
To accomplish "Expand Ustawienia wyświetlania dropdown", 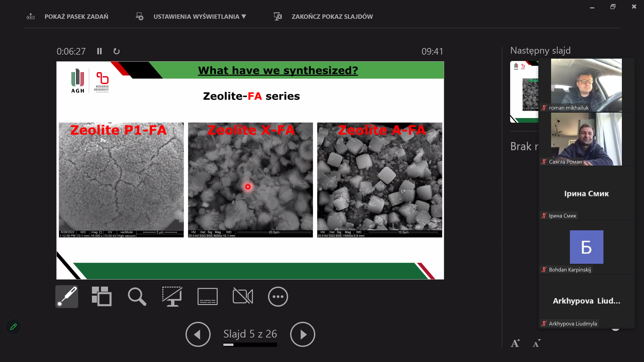I will (199, 16).
